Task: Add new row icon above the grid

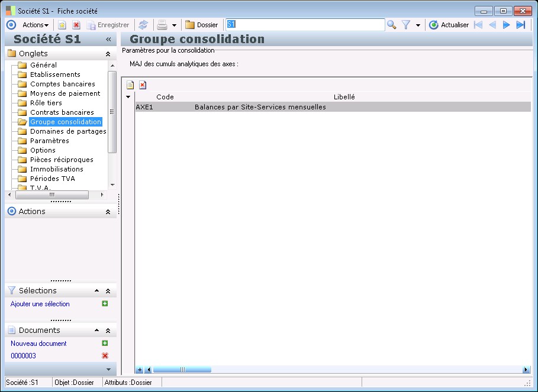Action: tap(130, 85)
